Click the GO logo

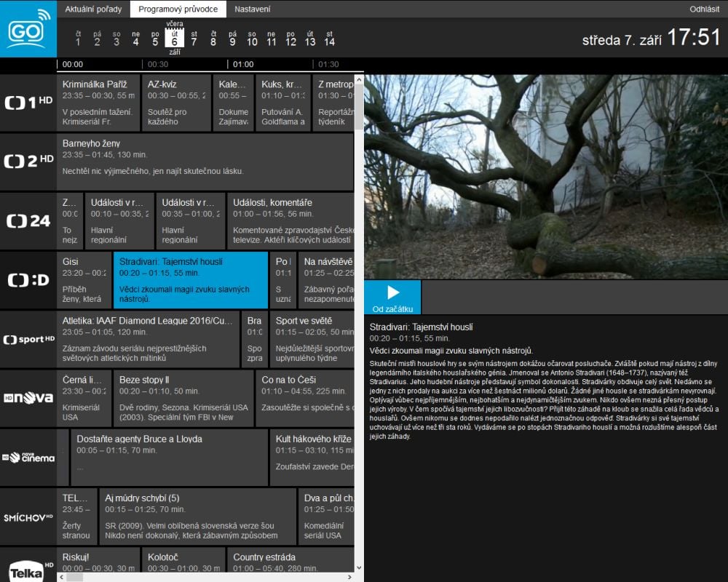28,31
